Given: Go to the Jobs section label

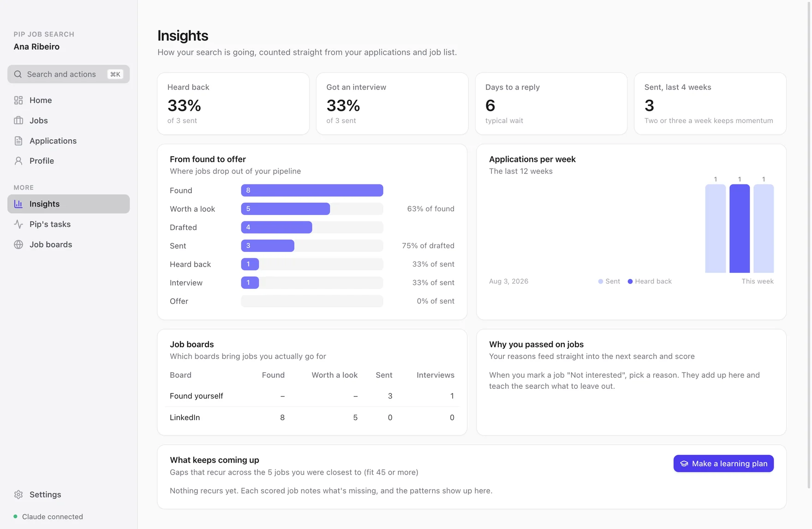Looking at the screenshot, I should (39, 120).
